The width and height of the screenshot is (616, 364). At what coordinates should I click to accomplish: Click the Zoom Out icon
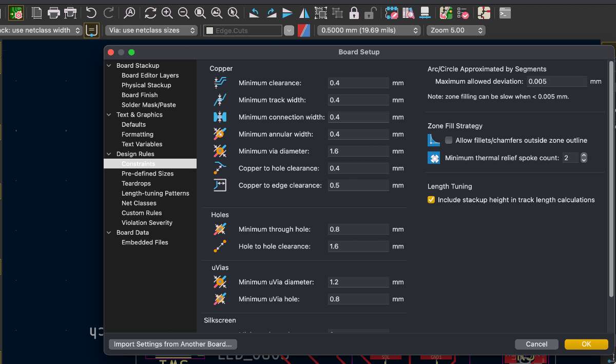click(x=183, y=12)
